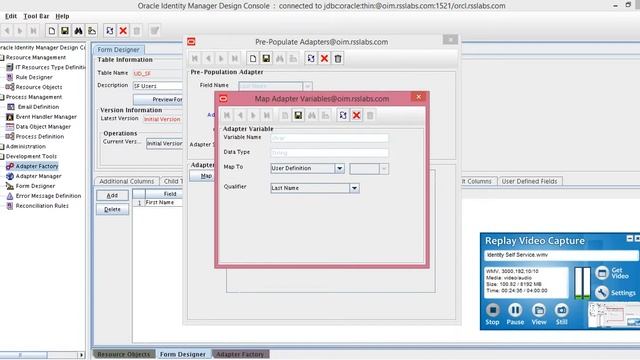Click Delete button in Form Designer
This screenshot has height=360, width=640.
pyautogui.click(x=112, y=209)
